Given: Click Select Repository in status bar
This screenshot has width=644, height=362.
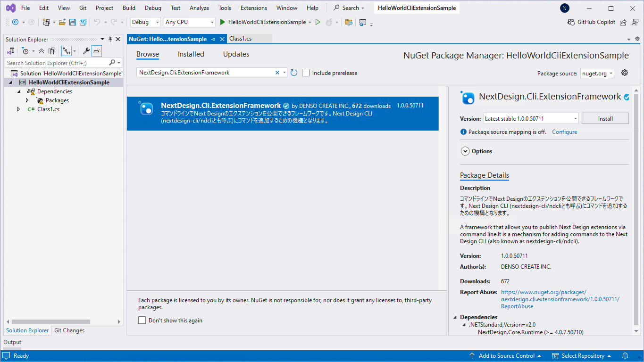Looking at the screenshot, I should 581,356.
